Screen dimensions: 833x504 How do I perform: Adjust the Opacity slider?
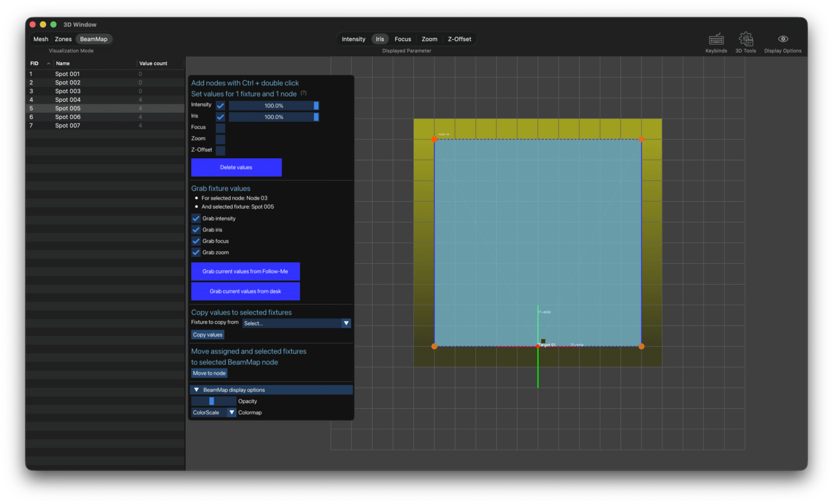[214, 402]
